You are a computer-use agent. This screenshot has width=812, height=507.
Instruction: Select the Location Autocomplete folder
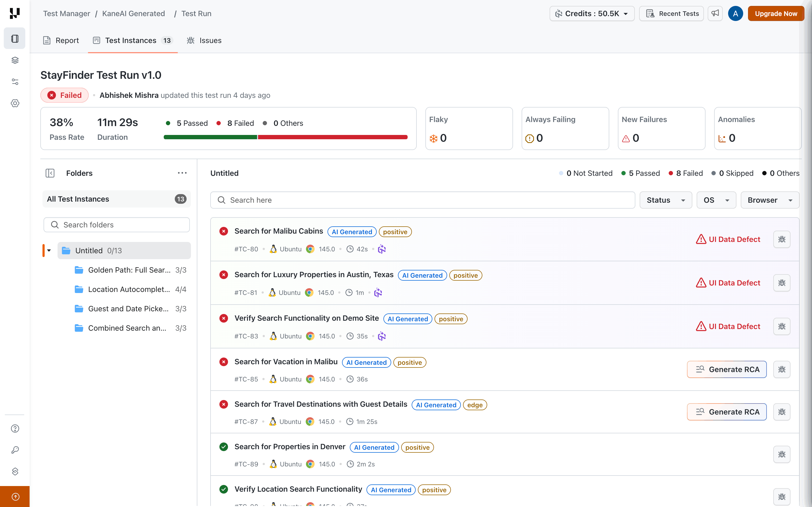pyautogui.click(x=129, y=289)
